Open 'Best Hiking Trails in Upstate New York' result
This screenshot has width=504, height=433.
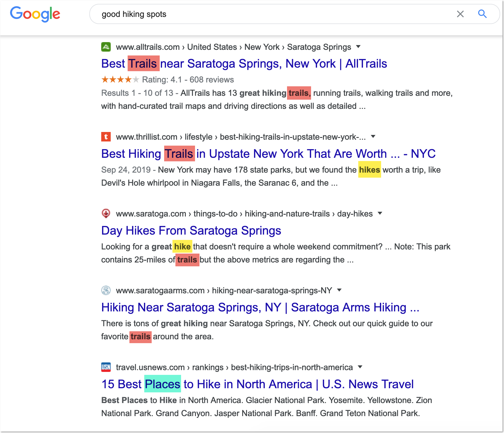268,154
